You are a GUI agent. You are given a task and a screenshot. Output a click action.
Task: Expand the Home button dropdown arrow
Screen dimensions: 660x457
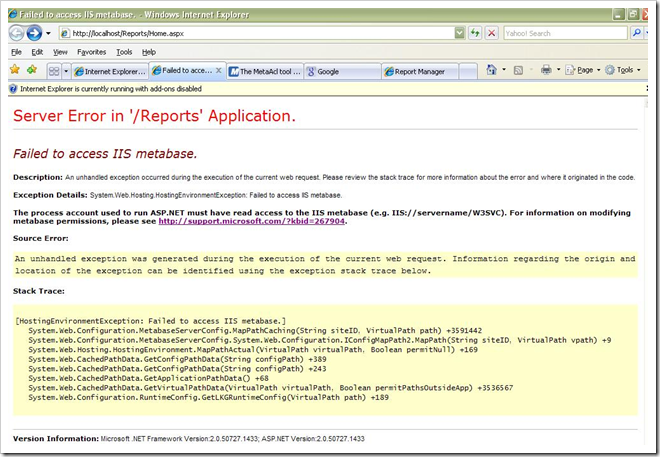(x=504, y=70)
